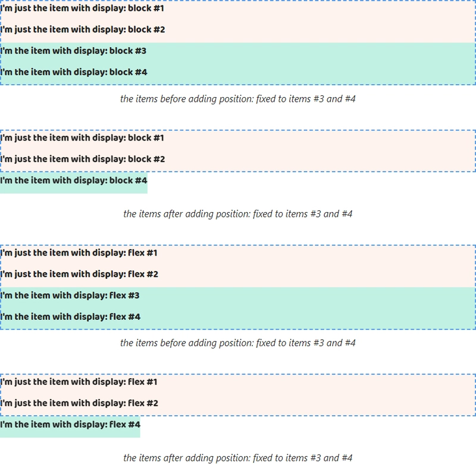Image resolution: width=476 pixels, height=464 pixels.
Task: Select the block #4 item inside the dashed container
Action: click(237, 74)
